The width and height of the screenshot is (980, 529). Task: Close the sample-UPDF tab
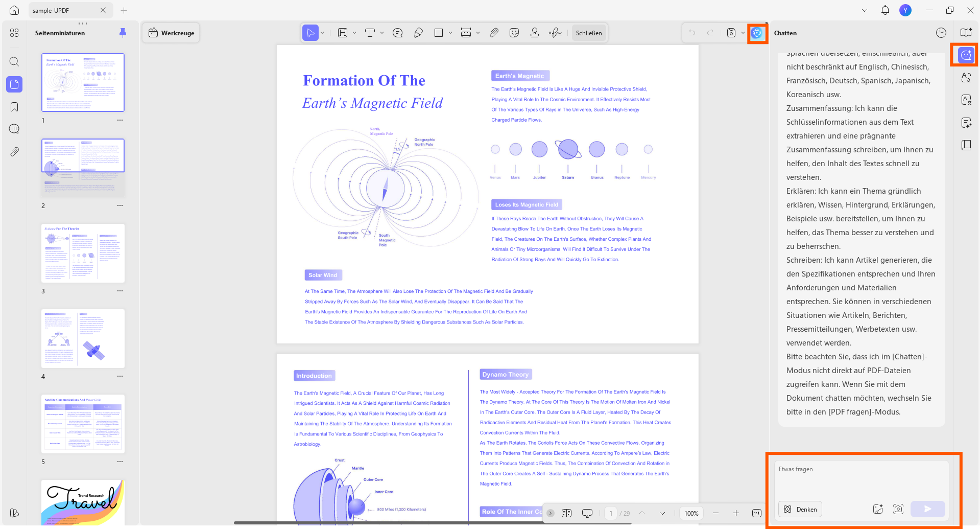point(103,10)
